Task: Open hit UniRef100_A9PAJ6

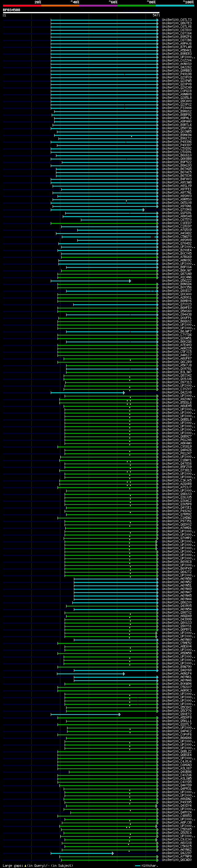Action: (x=177, y=43)
